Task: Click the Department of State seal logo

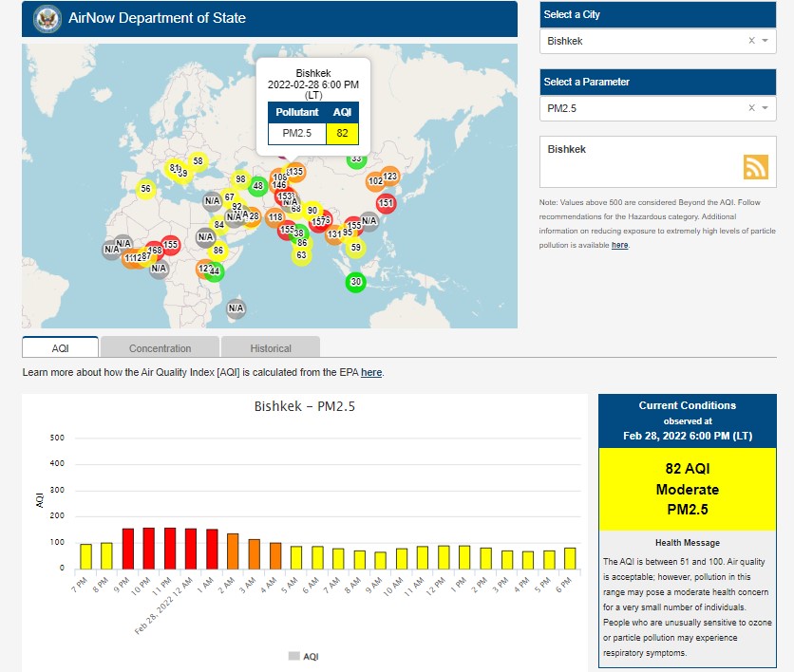Action: [x=47, y=18]
